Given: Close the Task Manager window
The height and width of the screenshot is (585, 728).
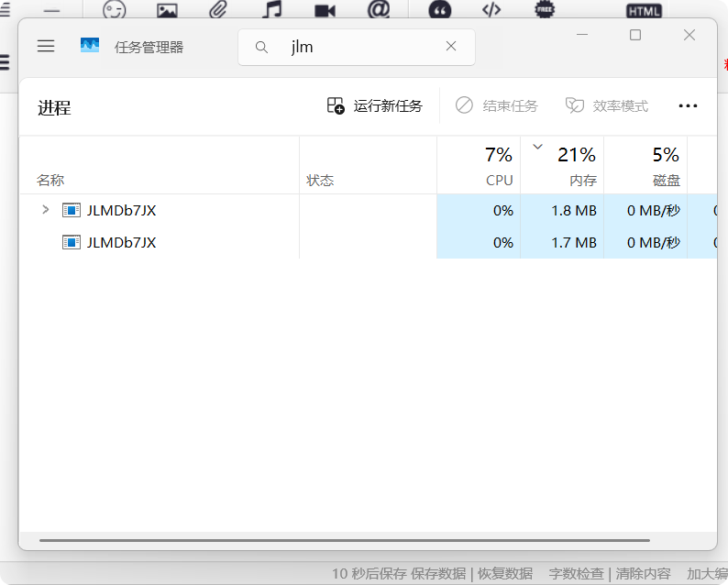Looking at the screenshot, I should point(689,35).
